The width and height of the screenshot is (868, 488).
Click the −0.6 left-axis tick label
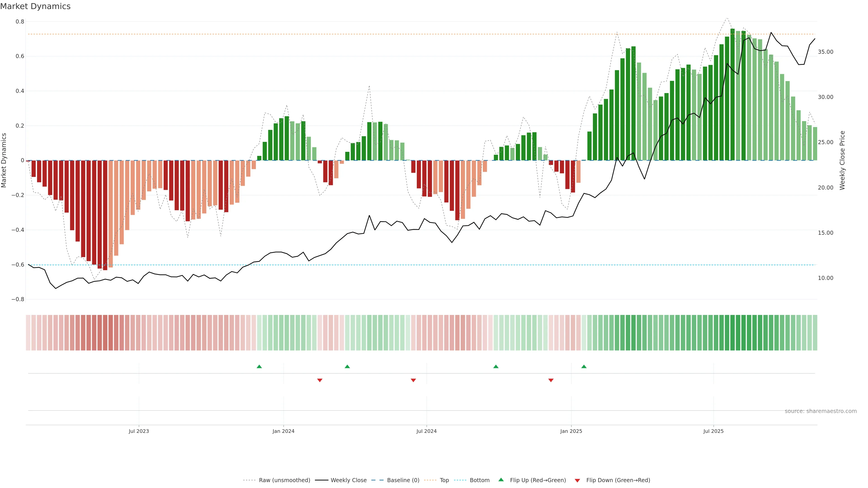[18, 265]
